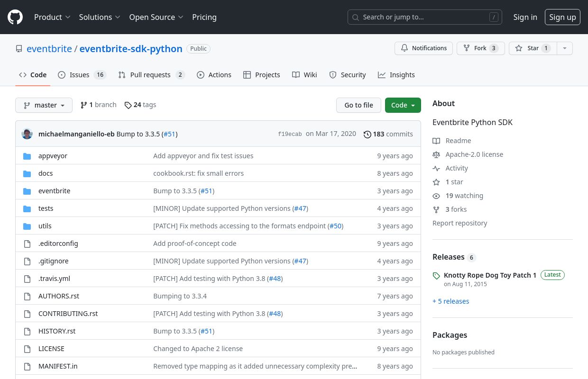Open pull request #50 link in utils row
Image resolution: width=588 pixels, height=379 pixels.
click(335, 226)
